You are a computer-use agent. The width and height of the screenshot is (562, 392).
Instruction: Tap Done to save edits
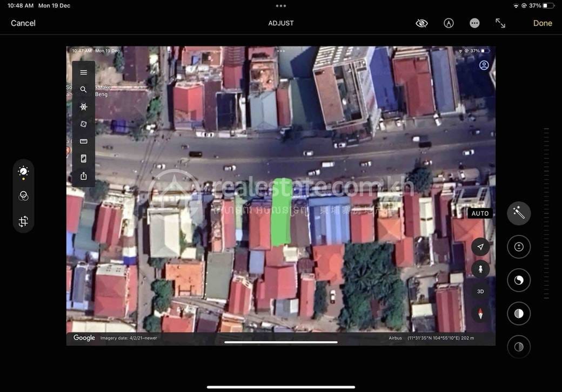[x=543, y=23]
